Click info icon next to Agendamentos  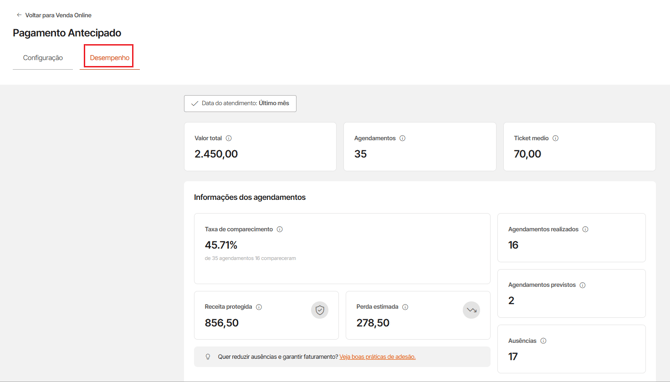(402, 138)
